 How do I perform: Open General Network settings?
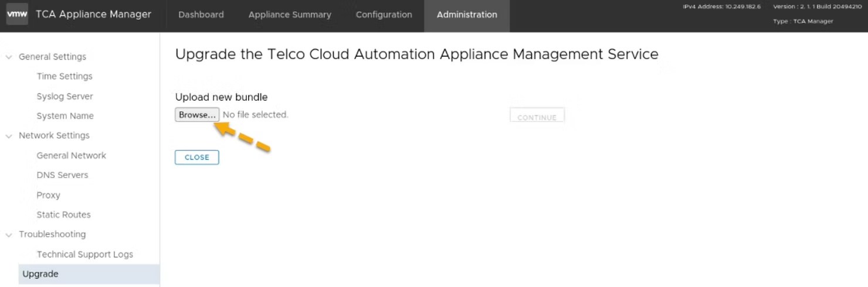coord(71,155)
